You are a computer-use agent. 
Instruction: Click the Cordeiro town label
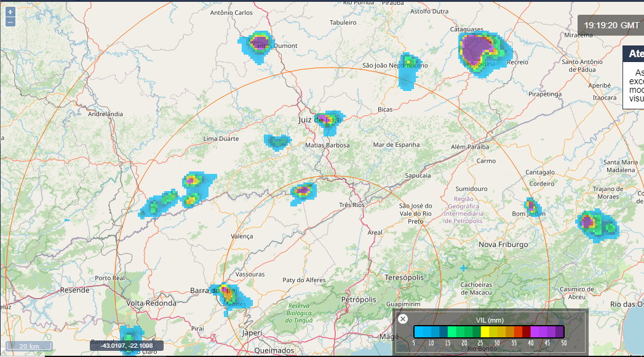pos(542,184)
